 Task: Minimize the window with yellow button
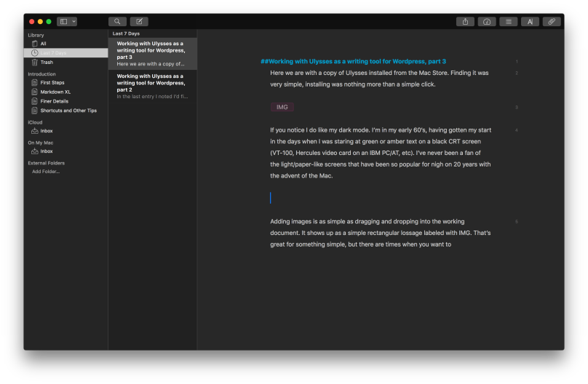tap(40, 22)
